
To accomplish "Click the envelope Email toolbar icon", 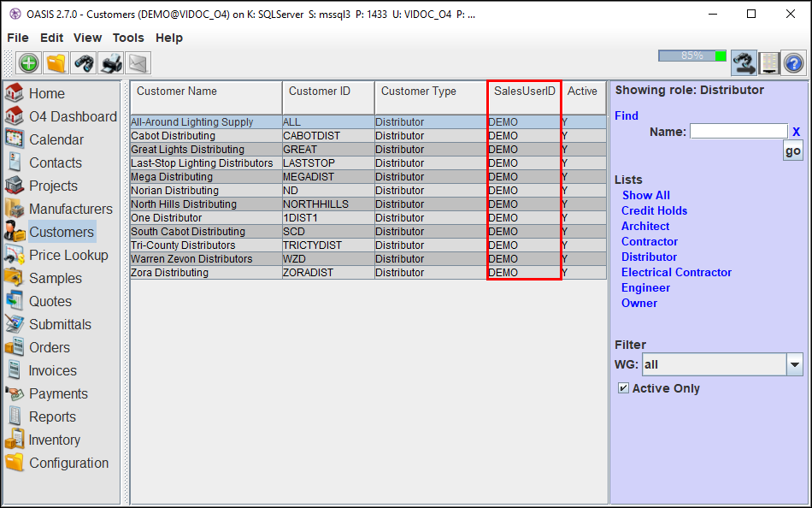I will tap(138, 63).
